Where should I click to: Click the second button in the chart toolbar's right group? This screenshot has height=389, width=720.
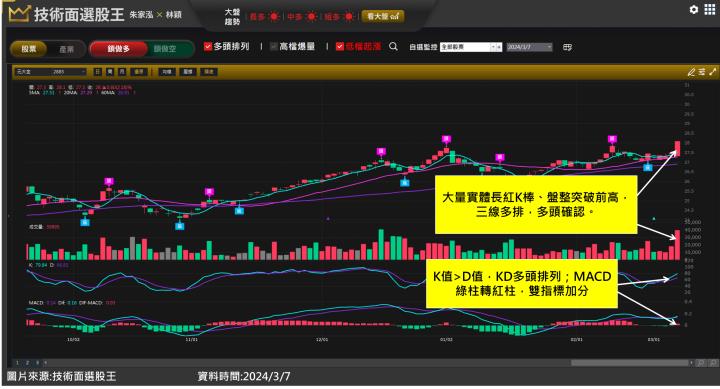pyautogui.click(x=188, y=72)
